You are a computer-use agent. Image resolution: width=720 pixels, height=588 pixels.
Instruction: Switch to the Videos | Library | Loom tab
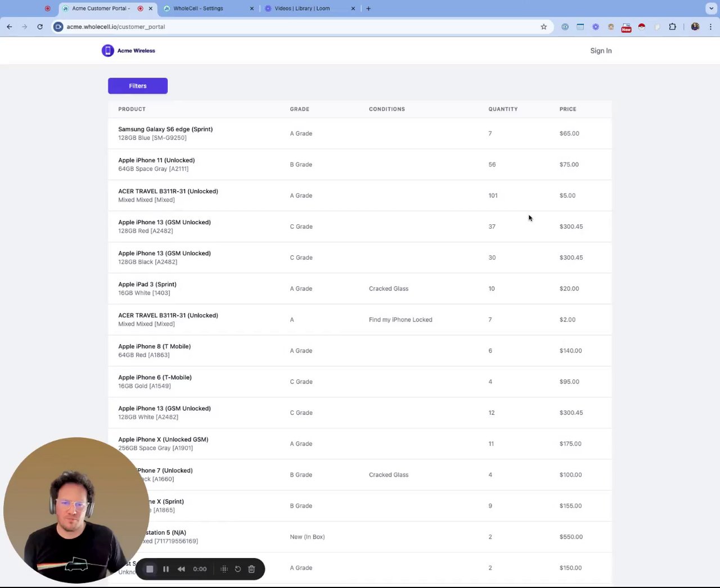309,8
